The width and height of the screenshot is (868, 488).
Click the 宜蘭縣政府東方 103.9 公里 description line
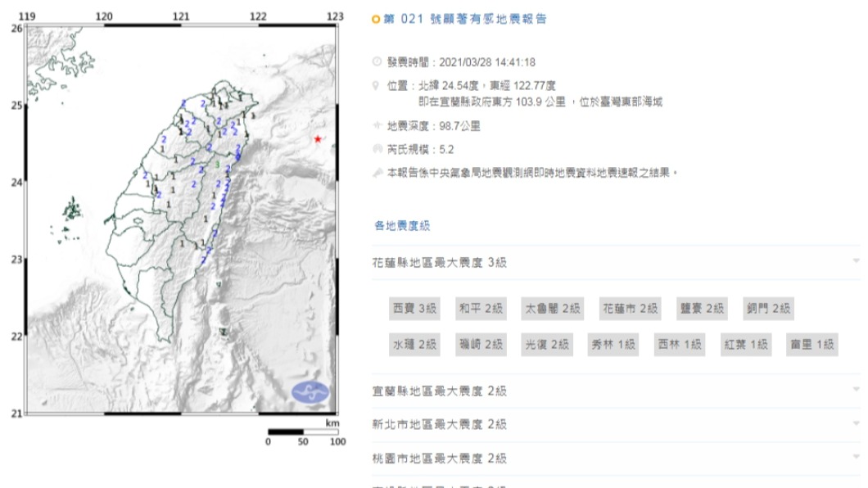pyautogui.click(x=540, y=102)
